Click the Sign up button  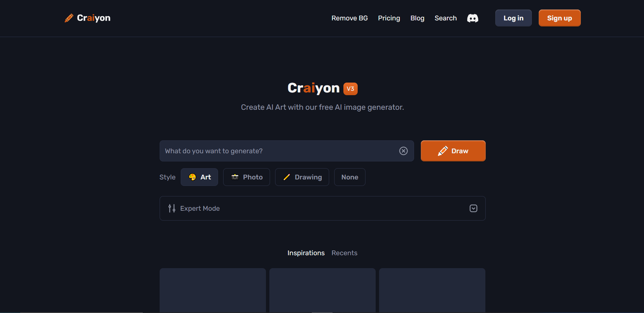click(x=559, y=18)
